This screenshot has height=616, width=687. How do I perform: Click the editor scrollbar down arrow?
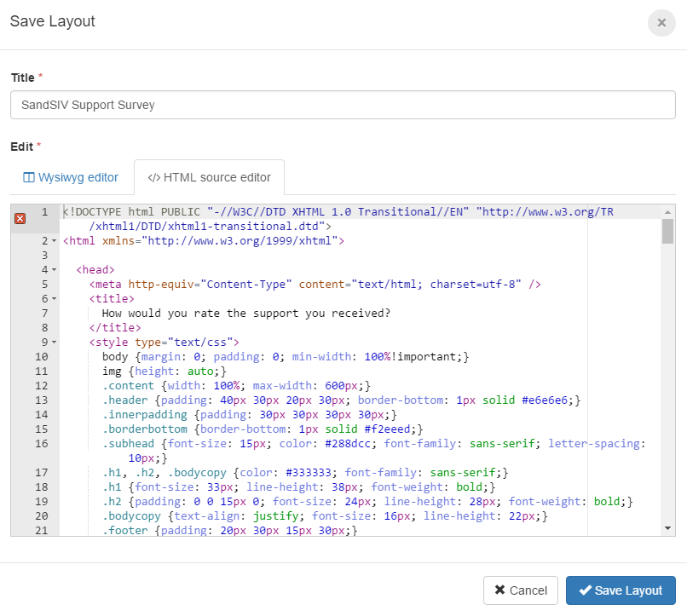(667, 528)
